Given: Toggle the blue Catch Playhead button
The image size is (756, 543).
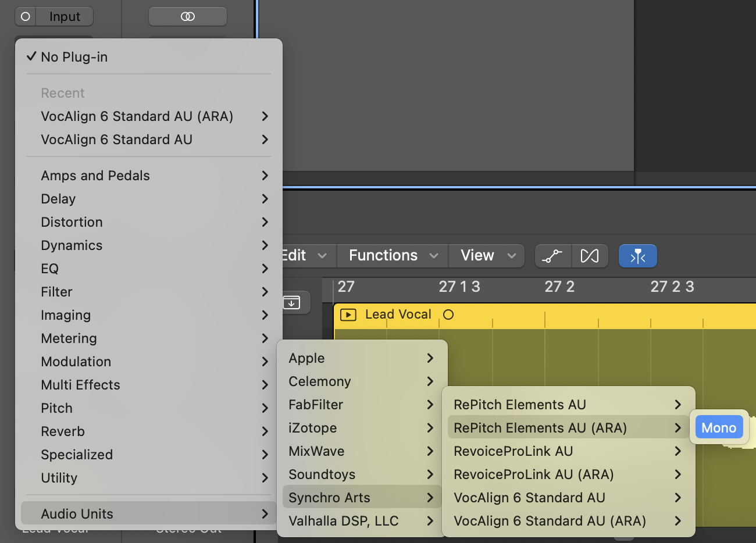Looking at the screenshot, I should (637, 256).
